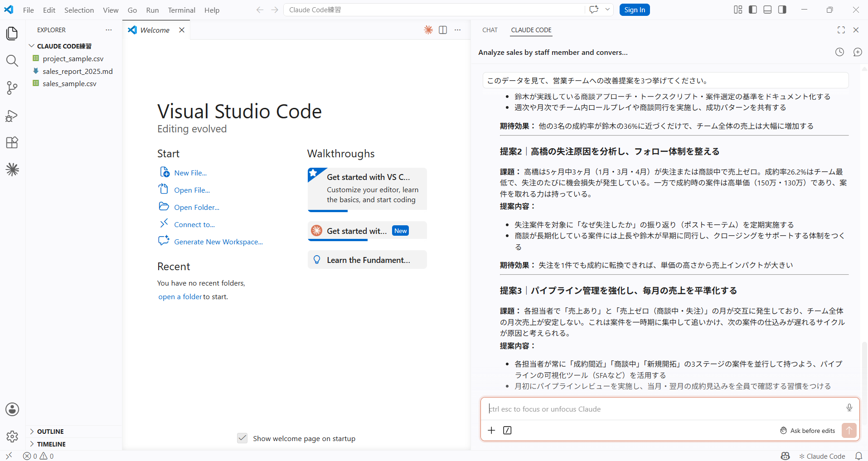
Task: Open remote window indicator in status bar
Action: (9, 456)
